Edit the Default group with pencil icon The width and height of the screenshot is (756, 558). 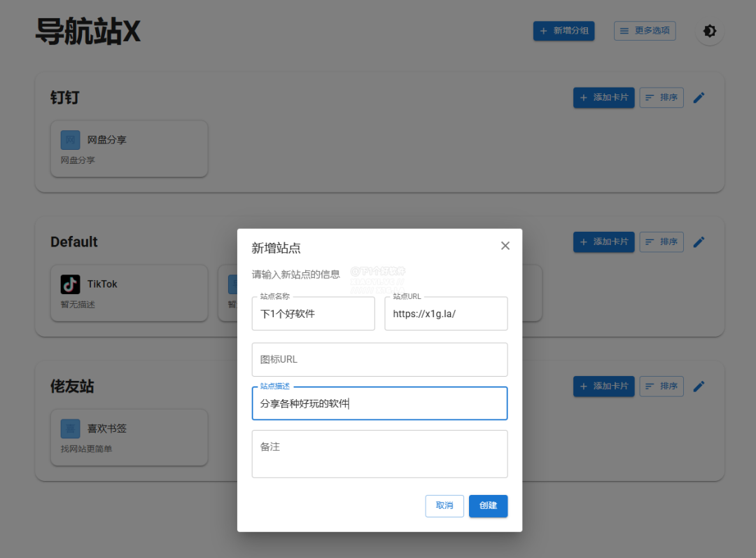point(699,242)
